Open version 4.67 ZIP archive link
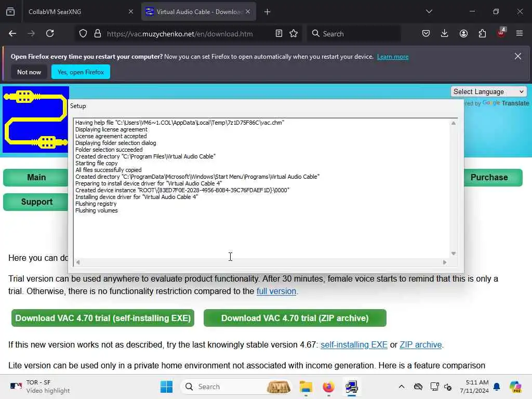This screenshot has height=399, width=532. tap(420, 345)
